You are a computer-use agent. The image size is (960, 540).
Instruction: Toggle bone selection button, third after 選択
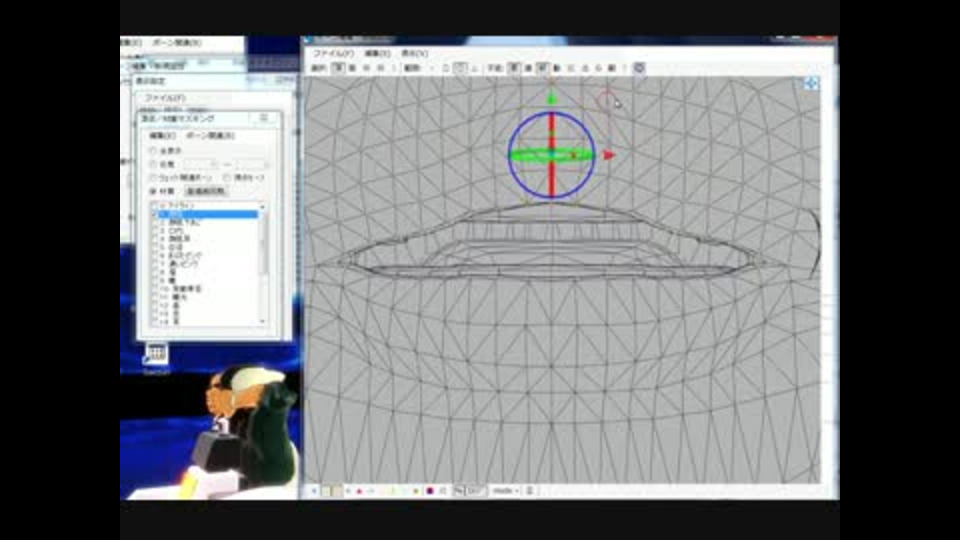366,69
